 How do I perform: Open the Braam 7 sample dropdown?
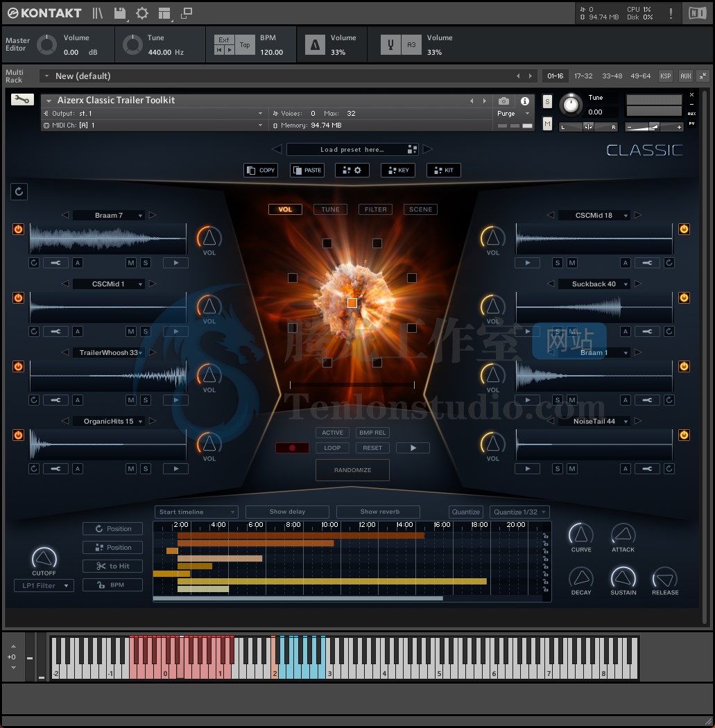[109, 216]
